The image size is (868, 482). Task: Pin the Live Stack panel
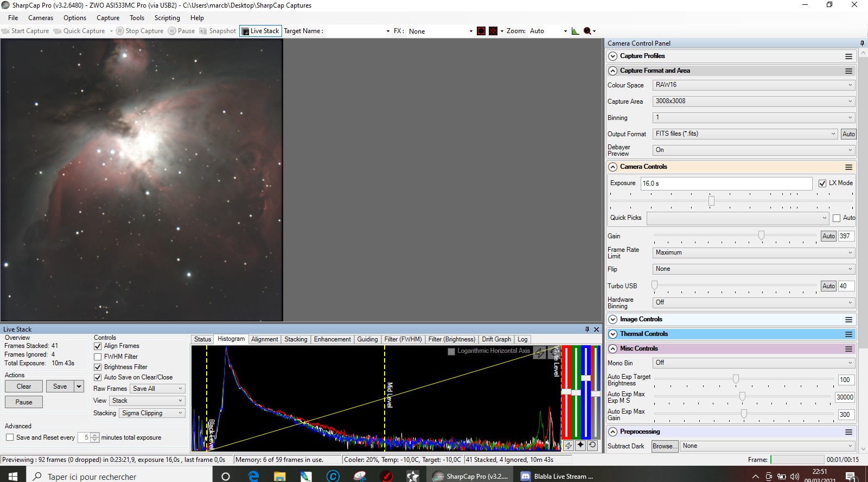pos(587,329)
